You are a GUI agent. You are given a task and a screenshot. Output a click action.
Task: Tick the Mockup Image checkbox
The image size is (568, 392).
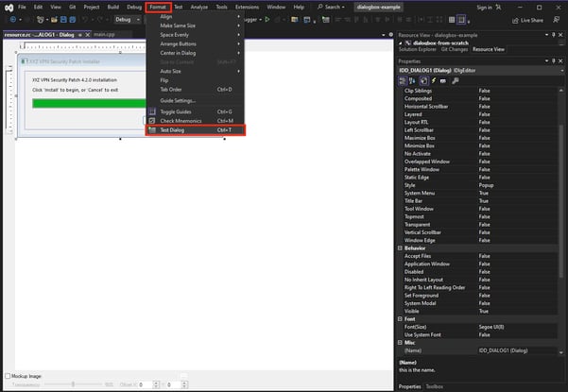click(x=9, y=375)
